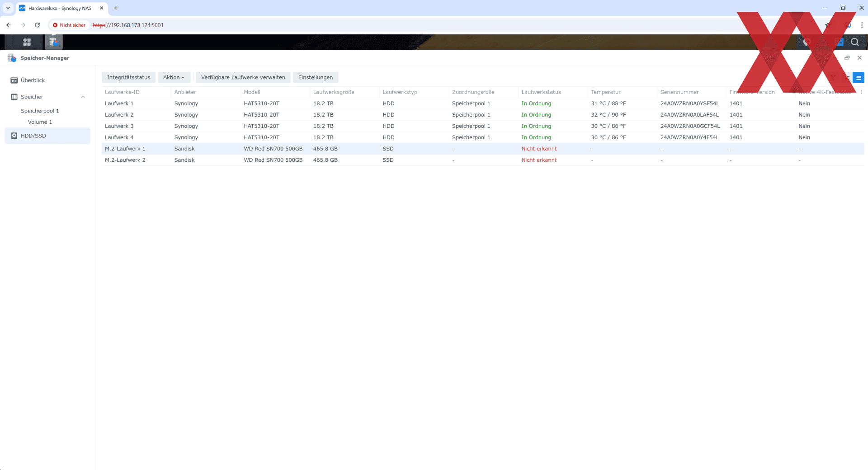Viewport: 868px width, 470px height.
Task: Open Einstellungen in the toolbar
Action: (x=316, y=78)
